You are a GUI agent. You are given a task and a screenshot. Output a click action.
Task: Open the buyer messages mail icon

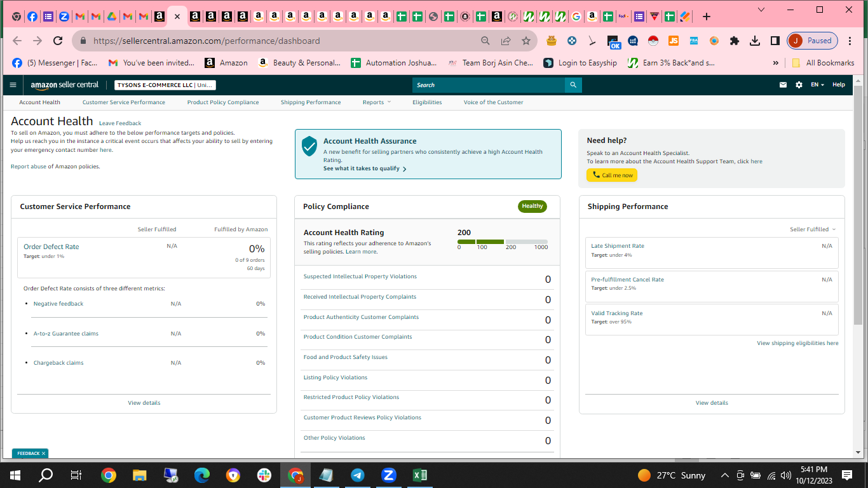tap(783, 85)
